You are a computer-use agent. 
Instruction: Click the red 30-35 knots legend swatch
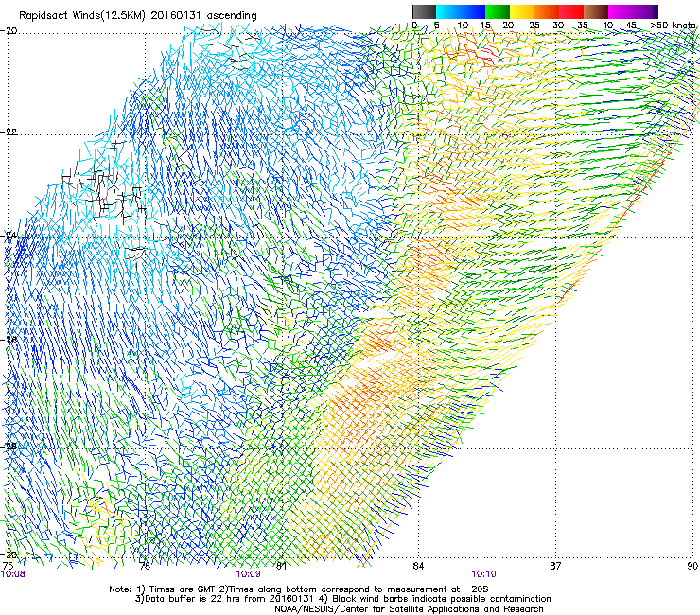pyautogui.click(x=571, y=11)
